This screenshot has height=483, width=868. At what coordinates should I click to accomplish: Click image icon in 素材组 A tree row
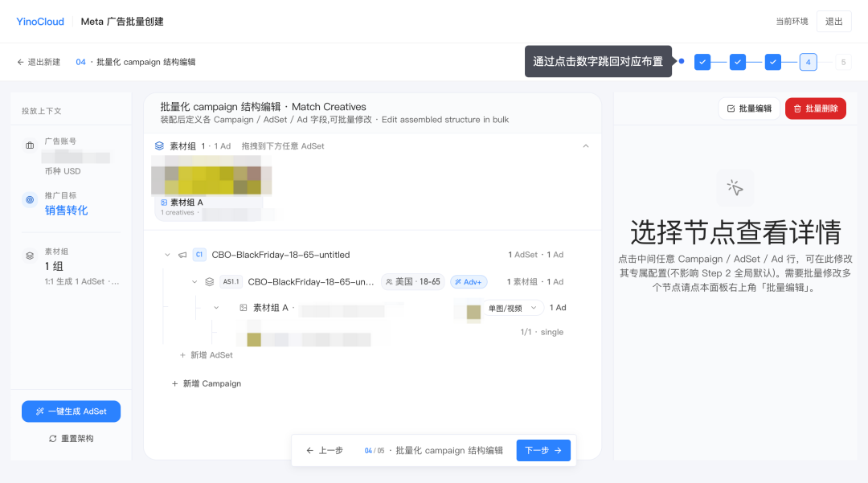243,308
